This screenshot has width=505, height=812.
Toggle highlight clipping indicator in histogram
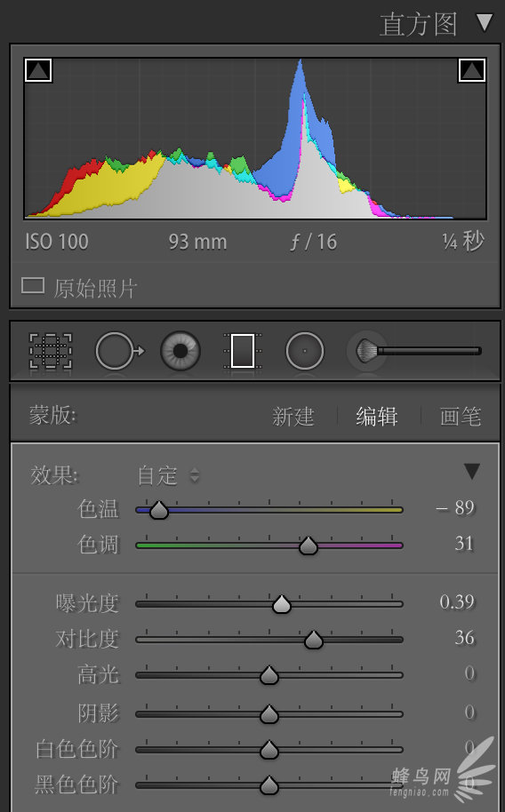coord(472,70)
